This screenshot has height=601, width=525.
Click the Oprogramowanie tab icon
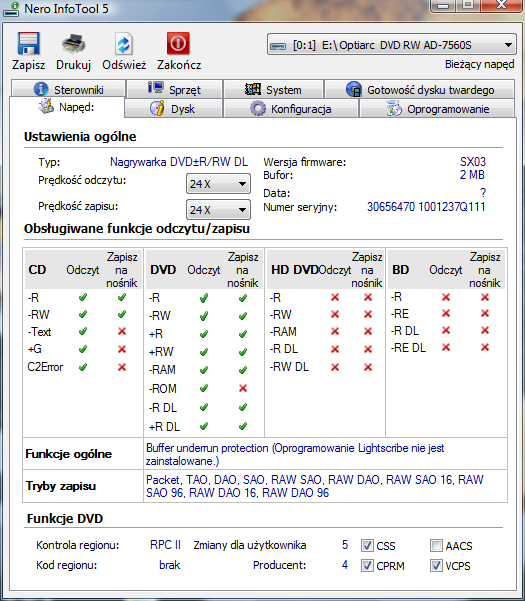tap(394, 108)
